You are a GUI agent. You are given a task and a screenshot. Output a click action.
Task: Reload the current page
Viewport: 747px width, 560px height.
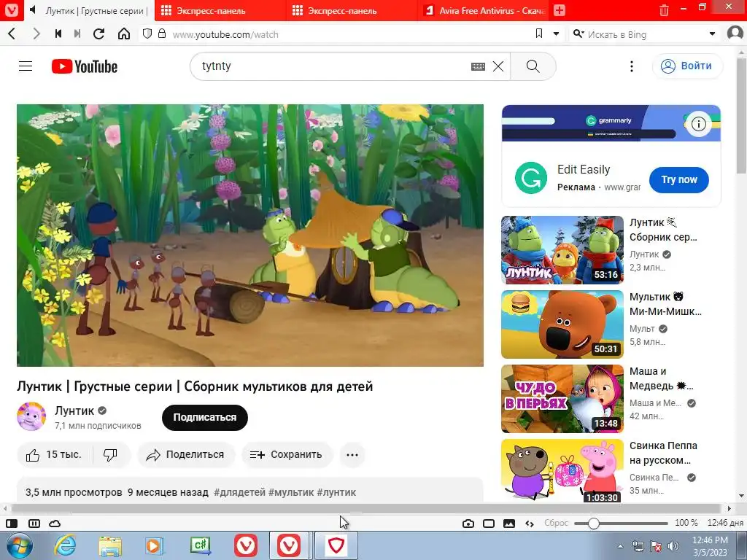tap(99, 34)
